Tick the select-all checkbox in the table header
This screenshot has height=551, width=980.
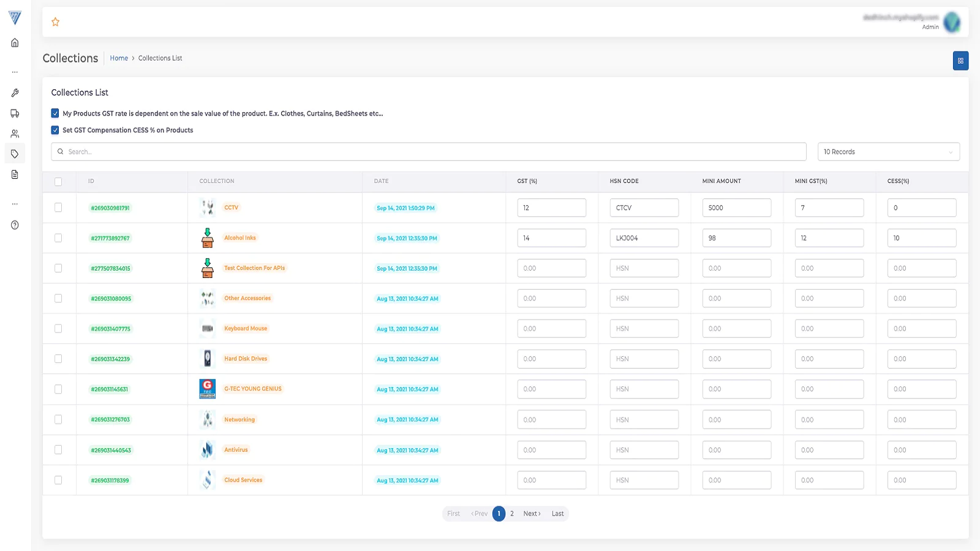pyautogui.click(x=58, y=182)
